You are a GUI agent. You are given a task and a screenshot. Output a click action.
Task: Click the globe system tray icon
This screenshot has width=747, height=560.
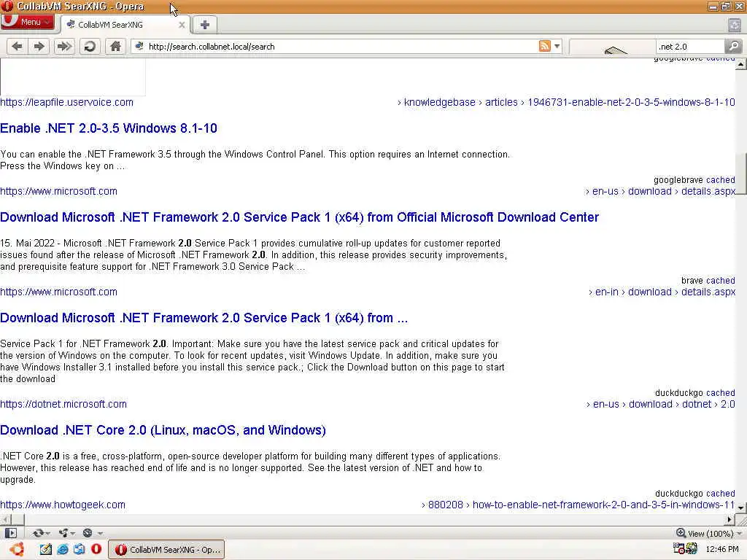(x=692, y=548)
